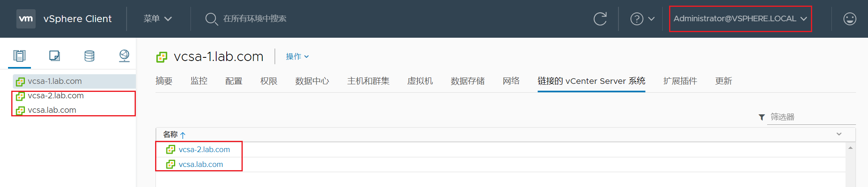Viewport: 868px width, 187px height.
Task: Switch to the 配置 tab
Action: (x=234, y=81)
